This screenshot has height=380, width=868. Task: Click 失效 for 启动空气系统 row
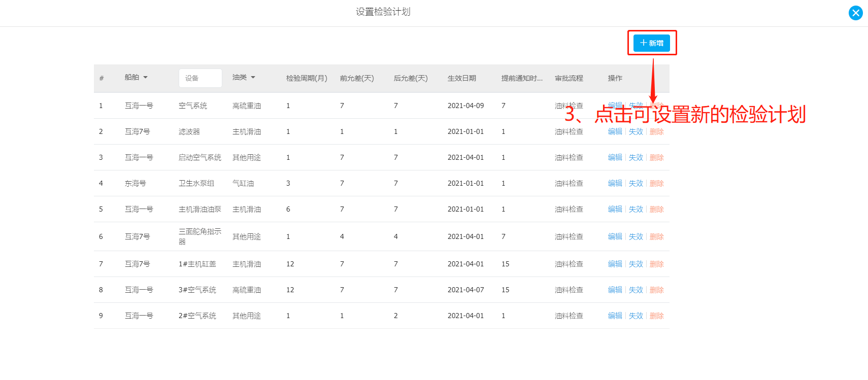[636, 157]
